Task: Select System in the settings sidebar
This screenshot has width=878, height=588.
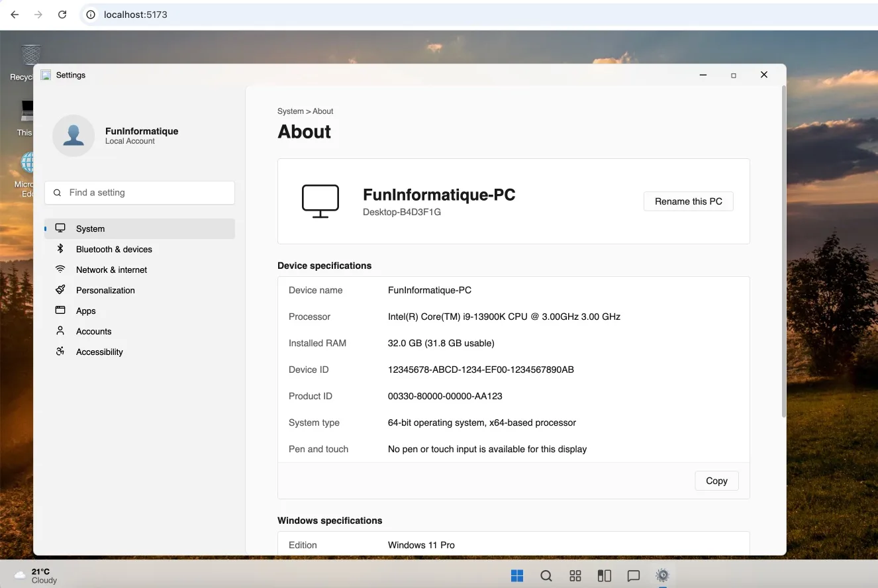Action: (x=91, y=228)
